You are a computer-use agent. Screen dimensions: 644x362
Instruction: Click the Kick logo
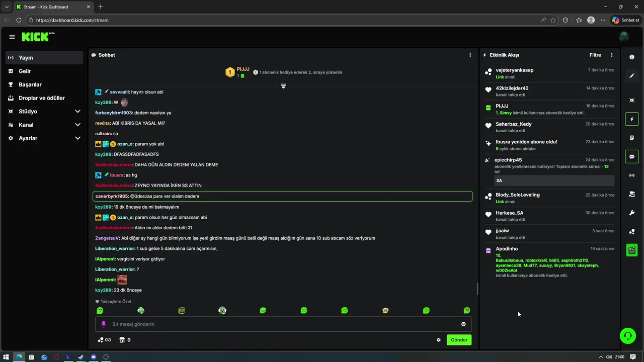tap(38, 37)
